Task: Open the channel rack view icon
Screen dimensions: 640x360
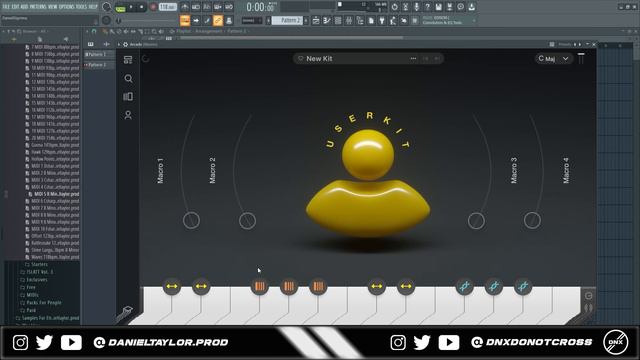Action: 338,20
